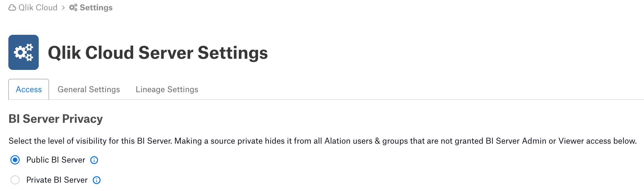Screen dimensions: 644x191
Task: Click the Public BI Server label text
Action: pos(56,160)
